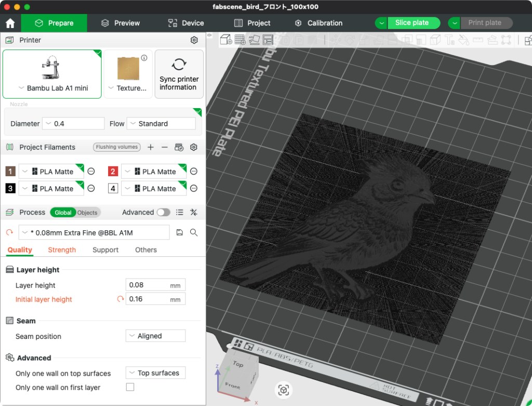532x406 pixels.
Task: Open filament settings gear in Project Filaments
Action: pos(194,147)
